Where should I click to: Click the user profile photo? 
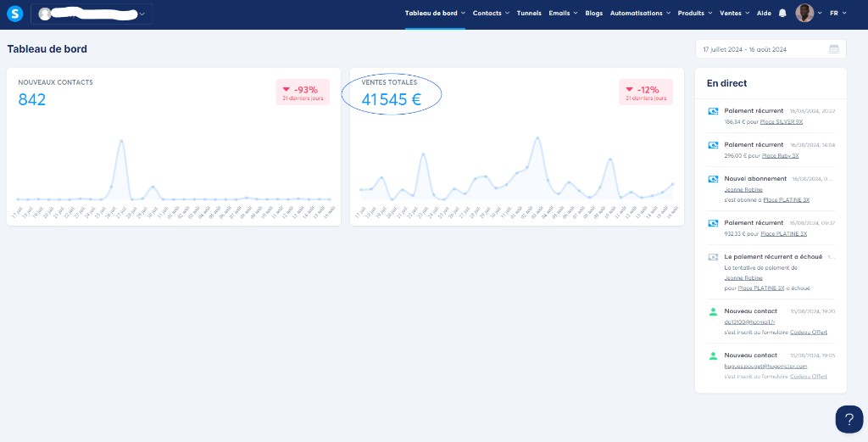pos(805,14)
